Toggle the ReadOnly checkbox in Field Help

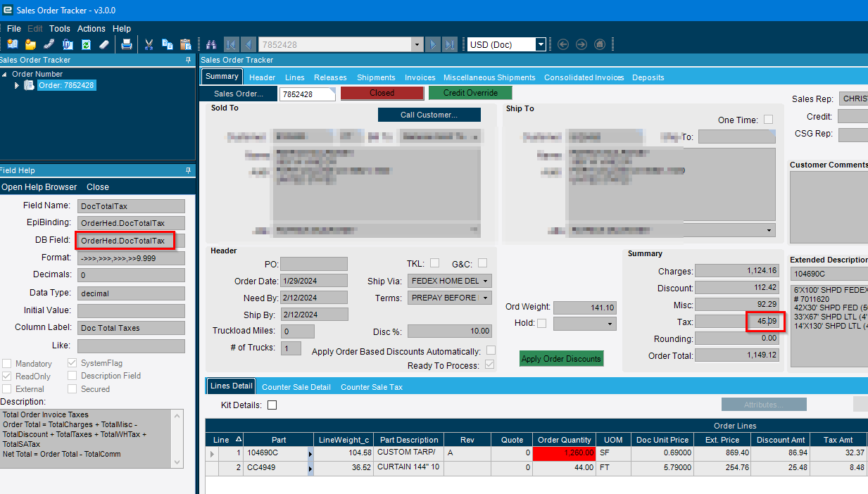click(6, 376)
